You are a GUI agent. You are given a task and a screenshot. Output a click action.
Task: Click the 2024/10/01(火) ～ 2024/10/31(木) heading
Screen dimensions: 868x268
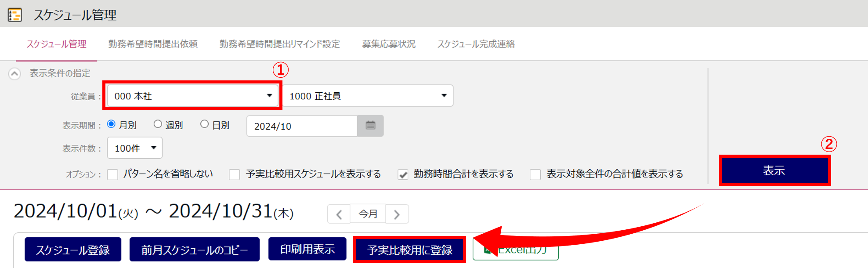[154, 212]
